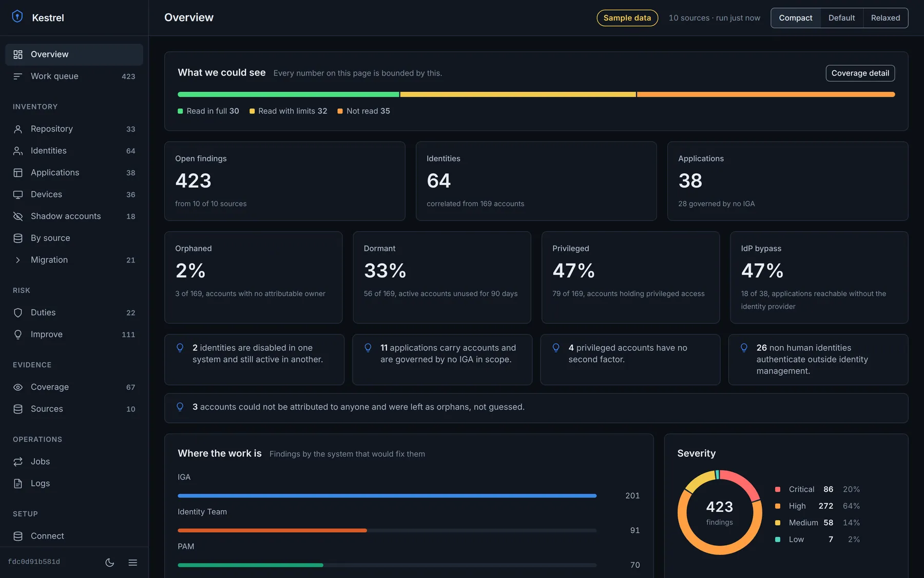The image size is (924, 578).
Task: Select the Compact density option
Action: (796, 18)
